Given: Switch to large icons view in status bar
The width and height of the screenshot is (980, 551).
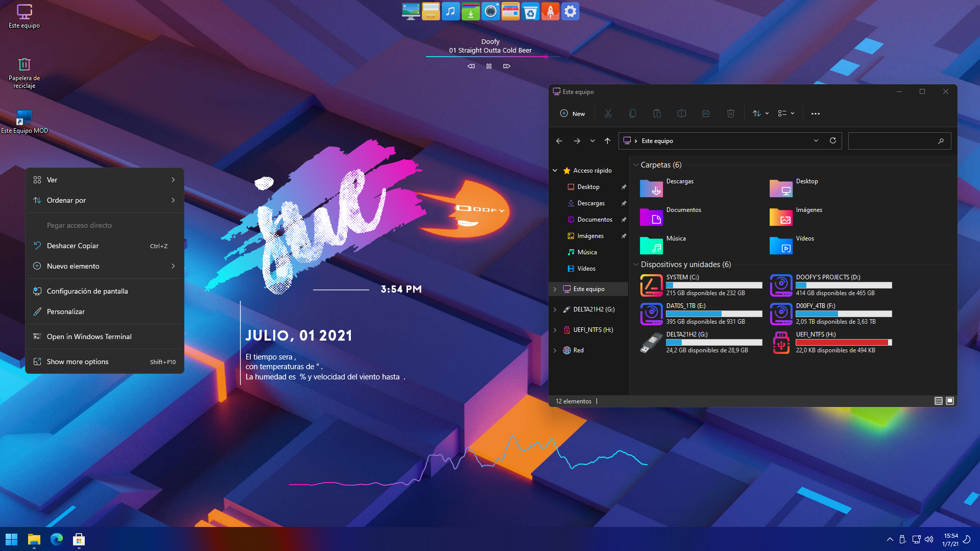Looking at the screenshot, I should coord(950,401).
